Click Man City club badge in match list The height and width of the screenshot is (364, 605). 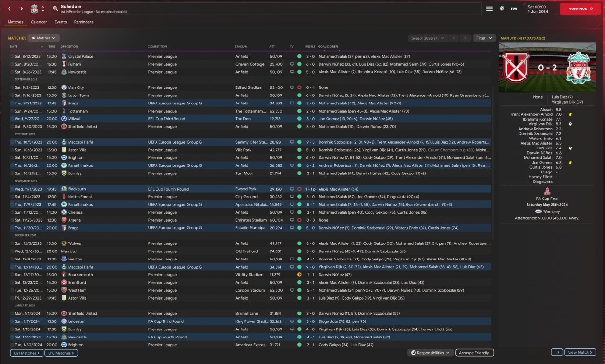[x=64, y=87]
